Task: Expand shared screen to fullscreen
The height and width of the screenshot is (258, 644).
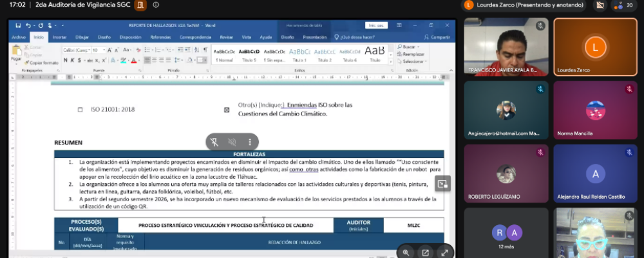Action: click(445, 253)
